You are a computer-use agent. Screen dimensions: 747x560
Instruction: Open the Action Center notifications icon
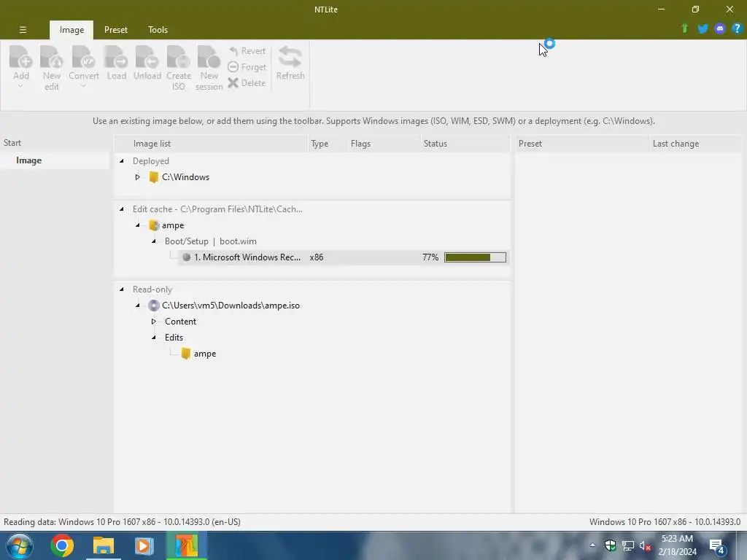pyautogui.click(x=717, y=545)
